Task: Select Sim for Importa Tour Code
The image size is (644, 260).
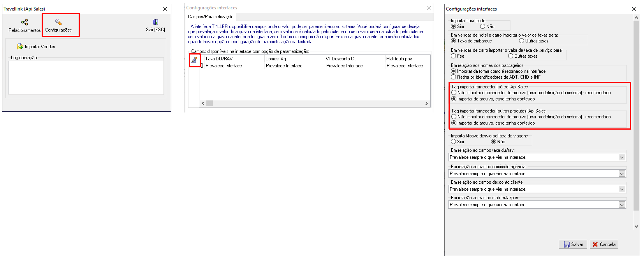Action: [x=453, y=26]
